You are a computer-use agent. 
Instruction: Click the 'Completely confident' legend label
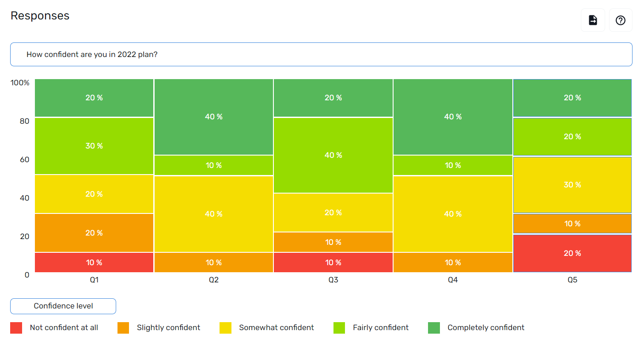click(485, 327)
